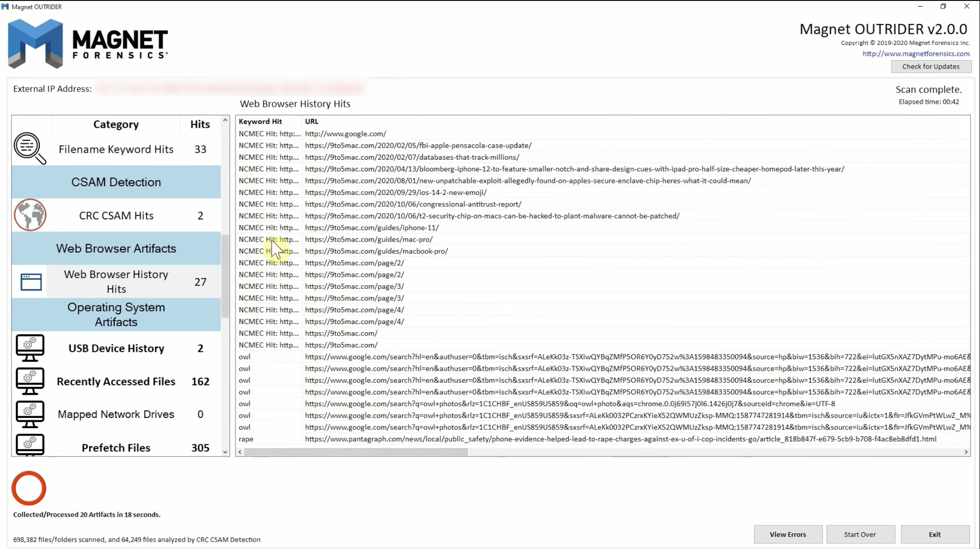
Task: Select the guides/iphone-11 URL row
Action: click(602, 228)
